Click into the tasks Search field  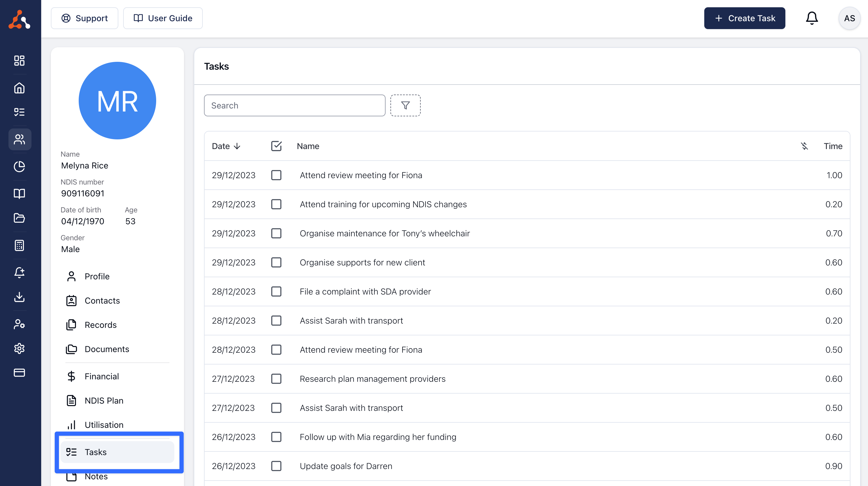click(x=294, y=105)
